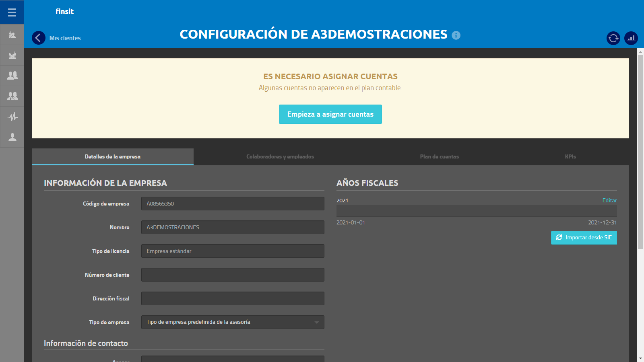Click Empieza a asignar cuentas button
This screenshot has width=644, height=362.
(330, 114)
